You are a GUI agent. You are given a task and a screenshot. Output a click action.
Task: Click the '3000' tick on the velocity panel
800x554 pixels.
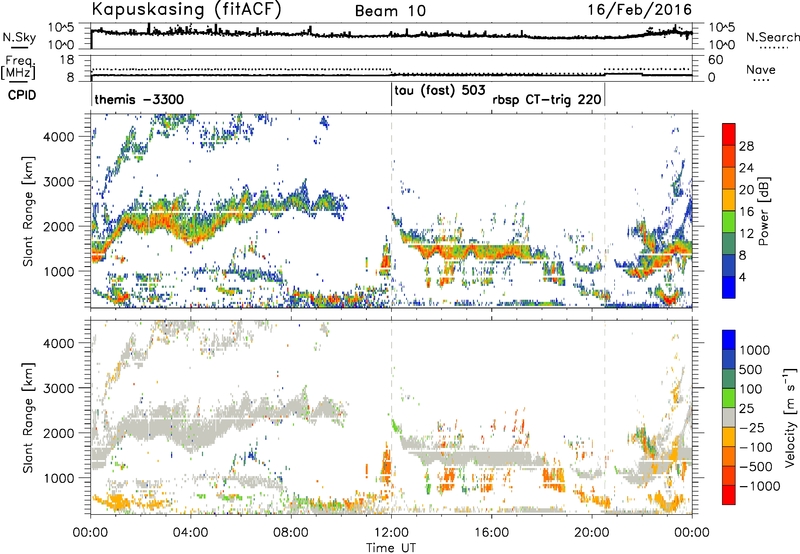[59, 388]
